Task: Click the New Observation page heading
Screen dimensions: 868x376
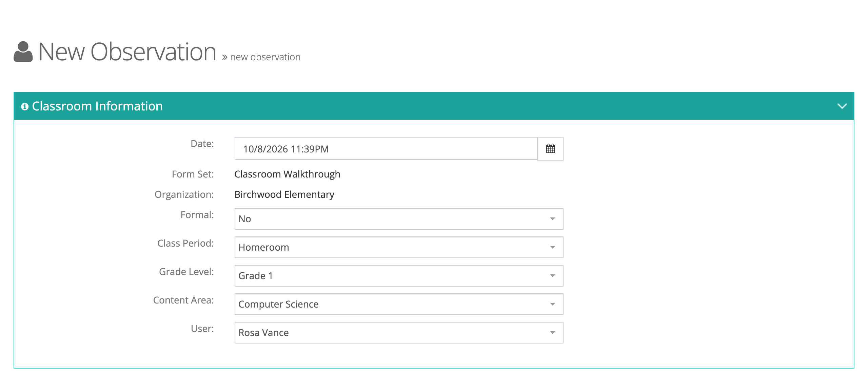Action: (127, 52)
